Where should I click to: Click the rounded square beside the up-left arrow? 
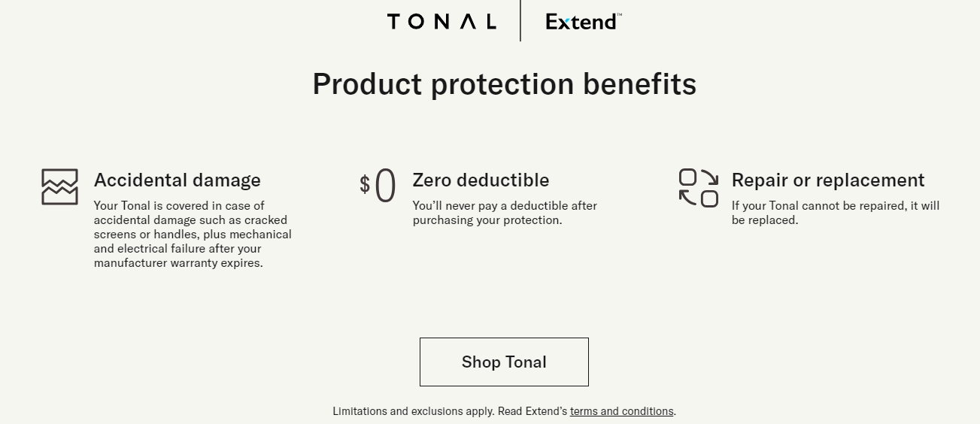tap(709, 198)
